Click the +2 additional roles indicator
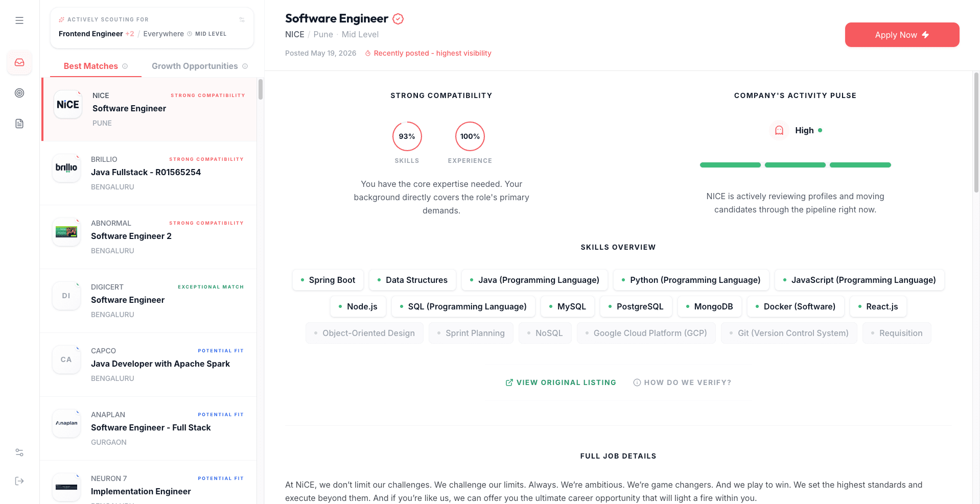Viewport: 980px width, 504px height. [130, 34]
